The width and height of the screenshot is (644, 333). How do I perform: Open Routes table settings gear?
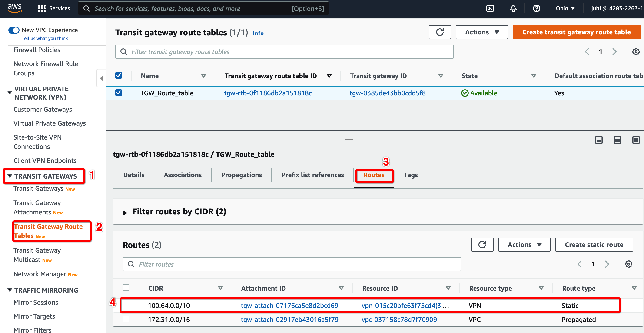pyautogui.click(x=628, y=264)
